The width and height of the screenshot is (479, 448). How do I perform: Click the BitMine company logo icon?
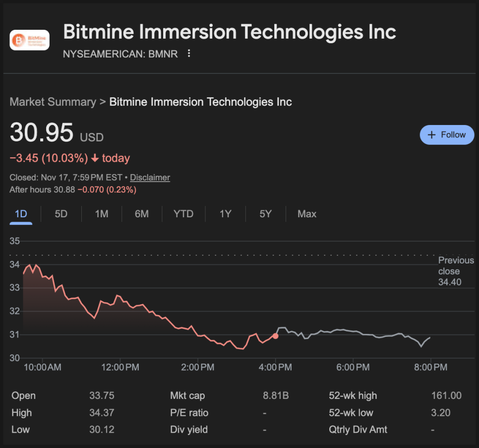30,40
